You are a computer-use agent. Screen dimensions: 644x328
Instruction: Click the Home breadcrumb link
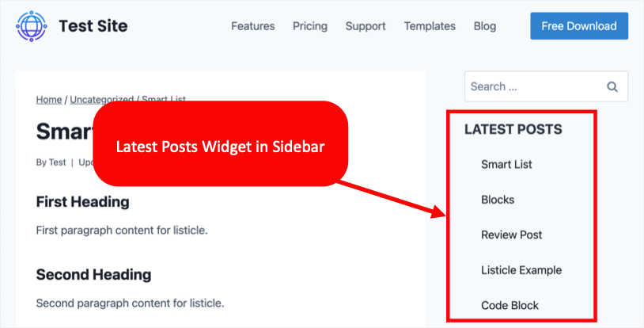coord(49,100)
